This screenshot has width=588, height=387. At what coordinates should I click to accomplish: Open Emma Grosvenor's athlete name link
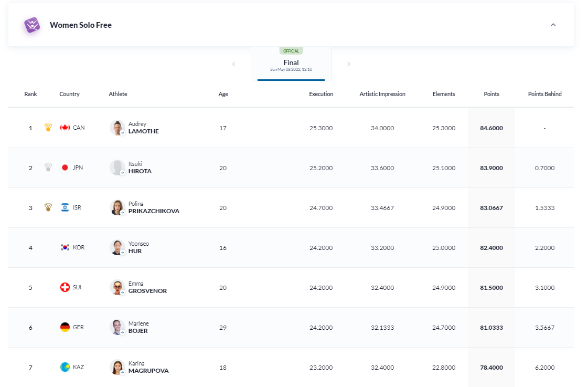[x=147, y=288]
